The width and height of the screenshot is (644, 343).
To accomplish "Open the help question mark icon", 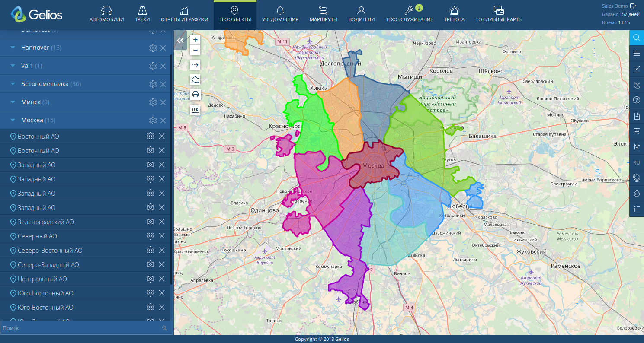I will click(x=637, y=100).
